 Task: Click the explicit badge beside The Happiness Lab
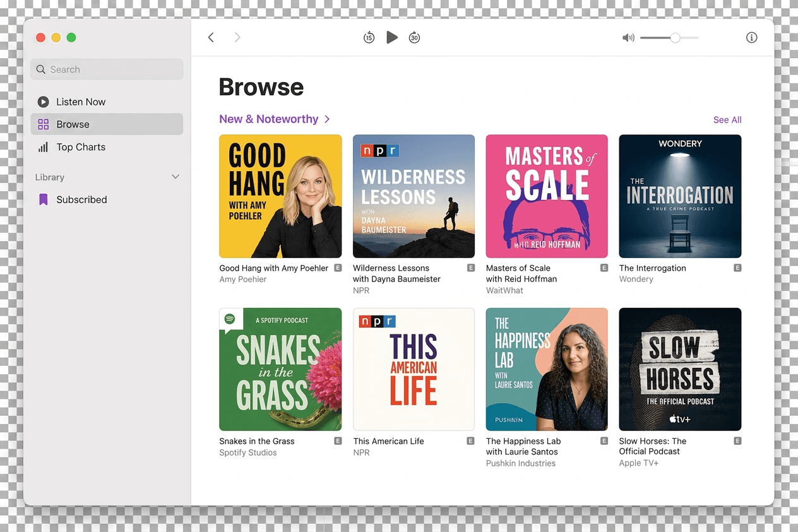[604, 440]
